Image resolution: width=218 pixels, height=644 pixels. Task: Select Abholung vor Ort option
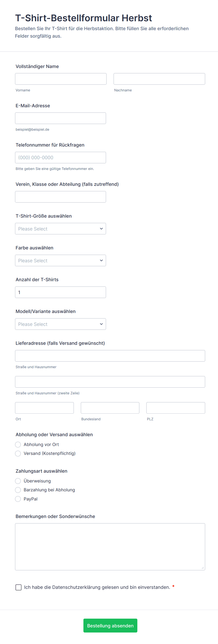pos(18,445)
